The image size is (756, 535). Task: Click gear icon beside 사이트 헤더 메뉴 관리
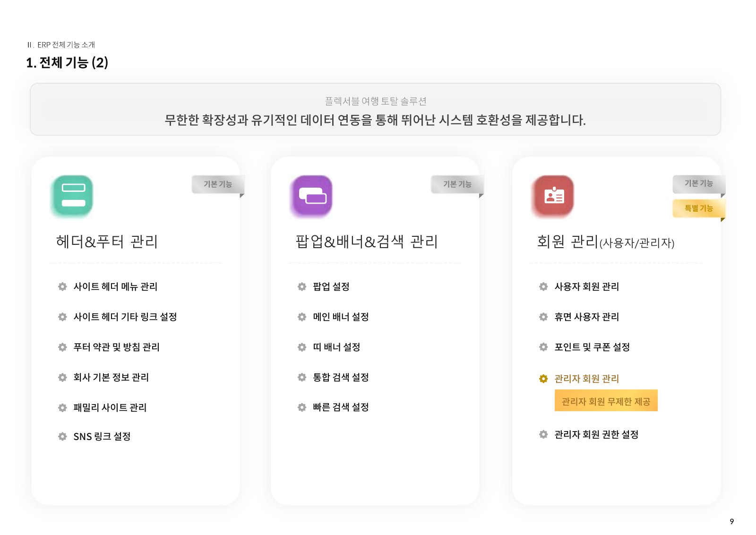click(62, 286)
